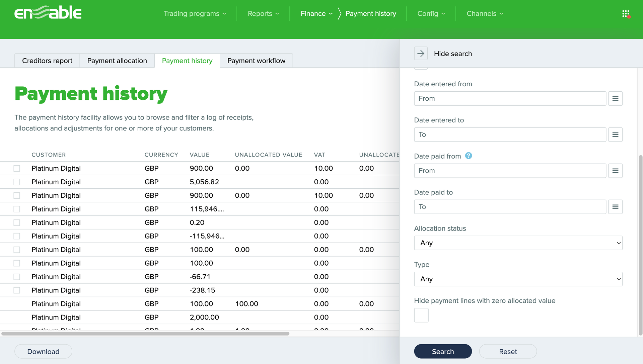Expand Finance menu
Screen dimensions: 643x364
pos(316,14)
